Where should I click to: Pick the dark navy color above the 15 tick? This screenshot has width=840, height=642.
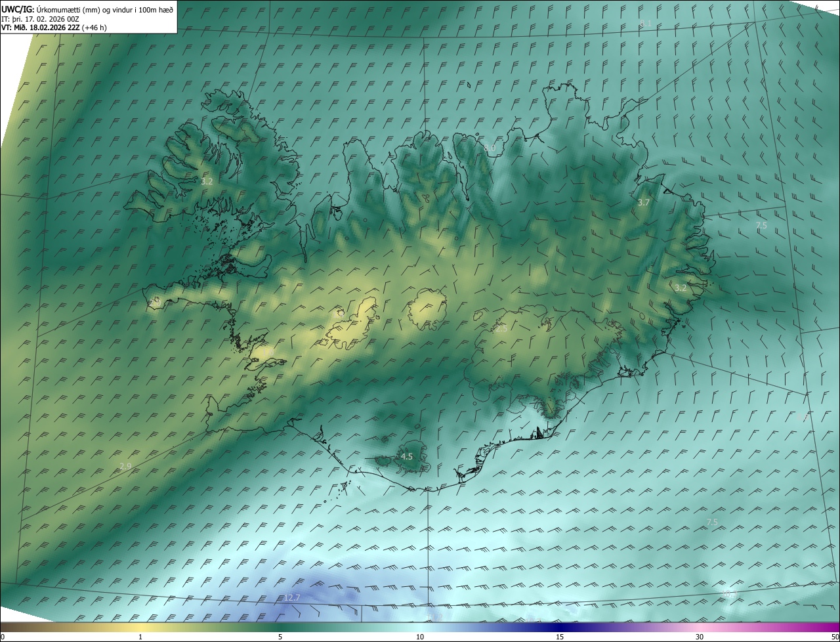pyautogui.click(x=560, y=628)
